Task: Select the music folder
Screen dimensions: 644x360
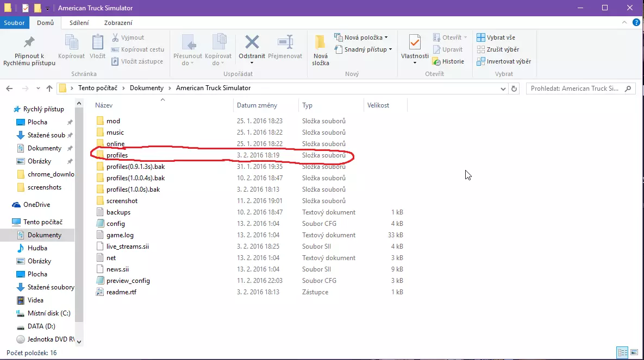Action: click(x=115, y=132)
